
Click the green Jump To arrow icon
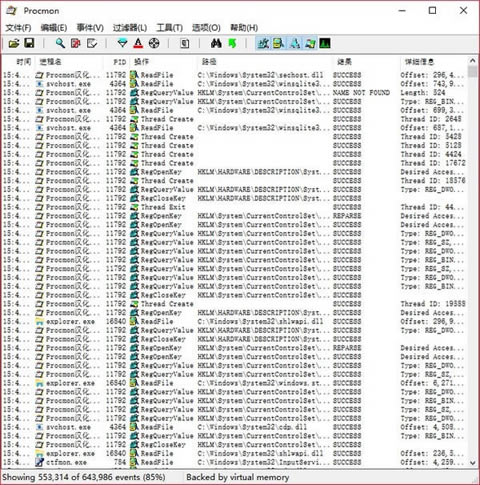tap(232, 43)
